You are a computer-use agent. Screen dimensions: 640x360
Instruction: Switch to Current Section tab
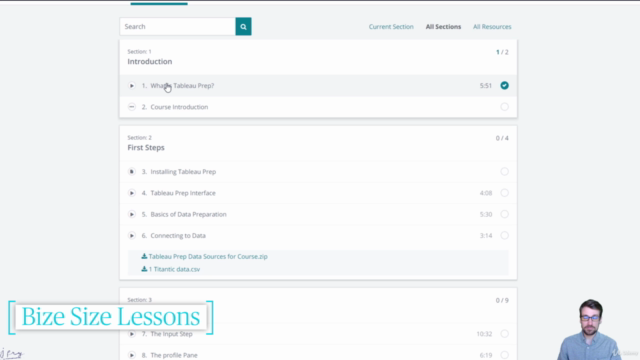pyautogui.click(x=391, y=27)
